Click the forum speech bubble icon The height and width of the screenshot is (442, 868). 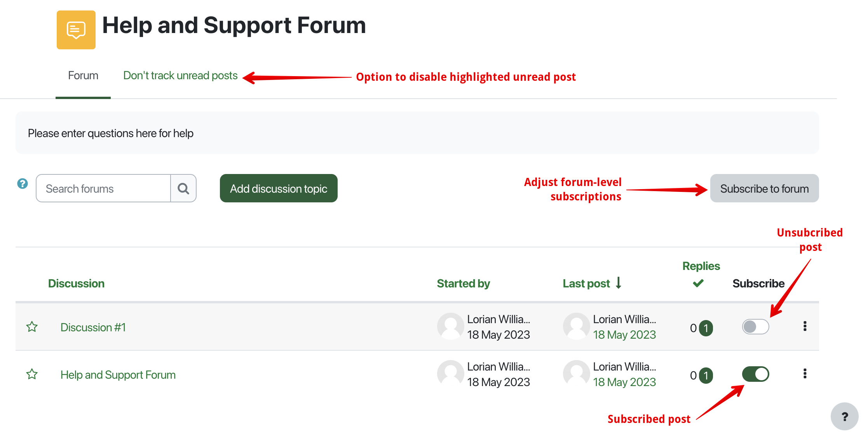tap(76, 30)
